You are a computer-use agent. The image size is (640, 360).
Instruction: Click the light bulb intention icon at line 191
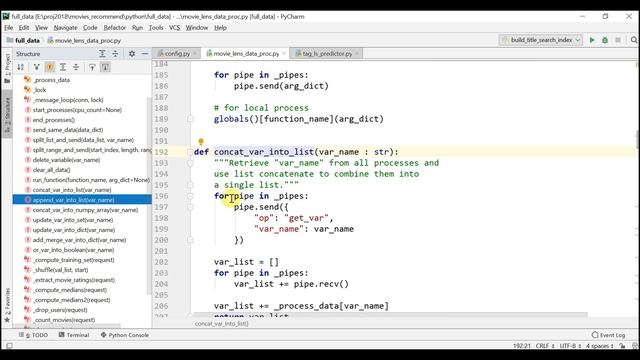pyautogui.click(x=201, y=142)
